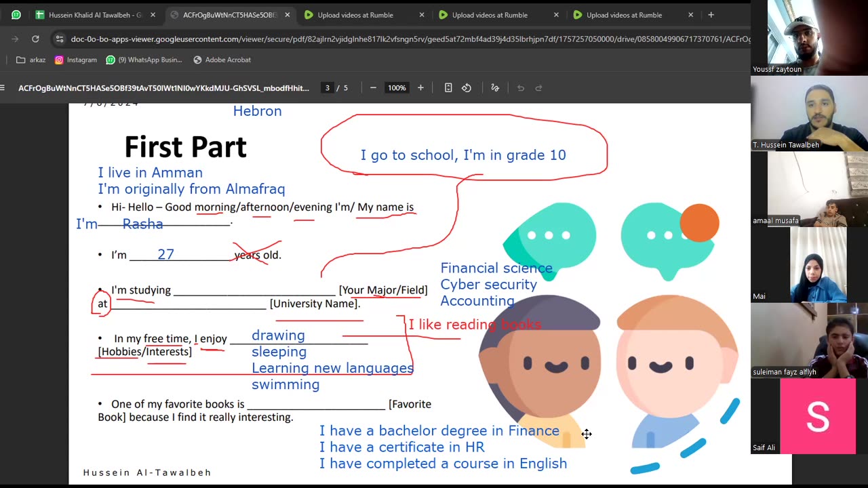Select Saif Ali participant avatar tile
The width and height of the screenshot is (868, 488).
click(x=818, y=416)
